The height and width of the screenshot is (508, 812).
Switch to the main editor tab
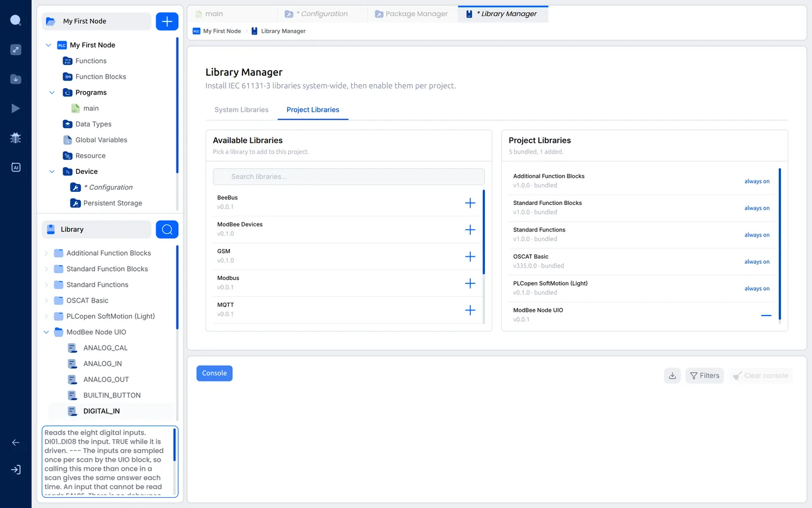pyautogui.click(x=232, y=14)
